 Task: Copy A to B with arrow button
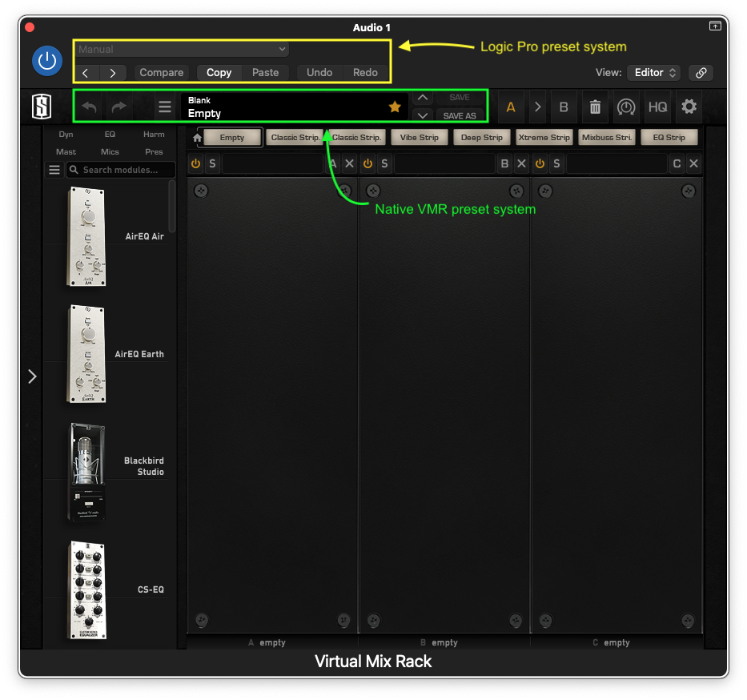tap(537, 107)
